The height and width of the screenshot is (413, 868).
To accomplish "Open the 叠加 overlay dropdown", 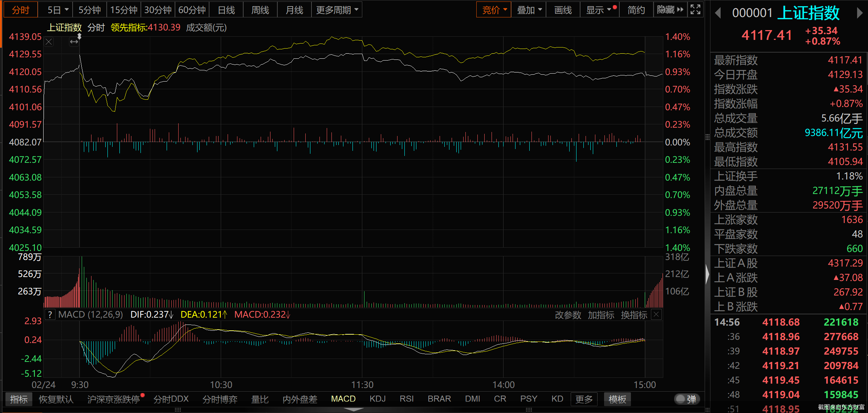I will click(x=529, y=10).
